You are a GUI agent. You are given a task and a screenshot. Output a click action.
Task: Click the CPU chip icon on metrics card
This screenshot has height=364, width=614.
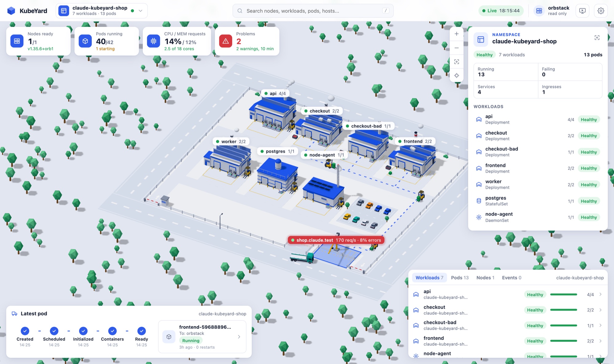[153, 41]
